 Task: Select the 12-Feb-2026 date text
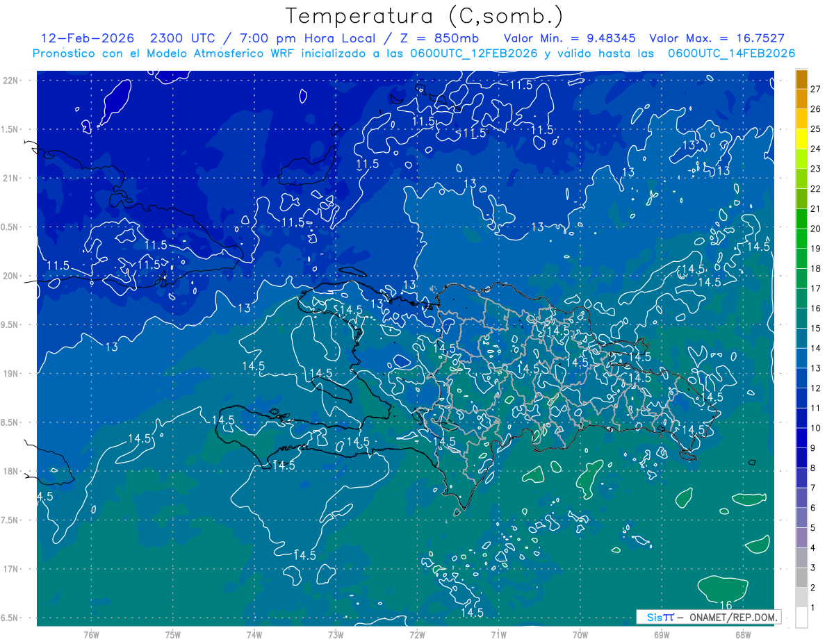[87, 38]
